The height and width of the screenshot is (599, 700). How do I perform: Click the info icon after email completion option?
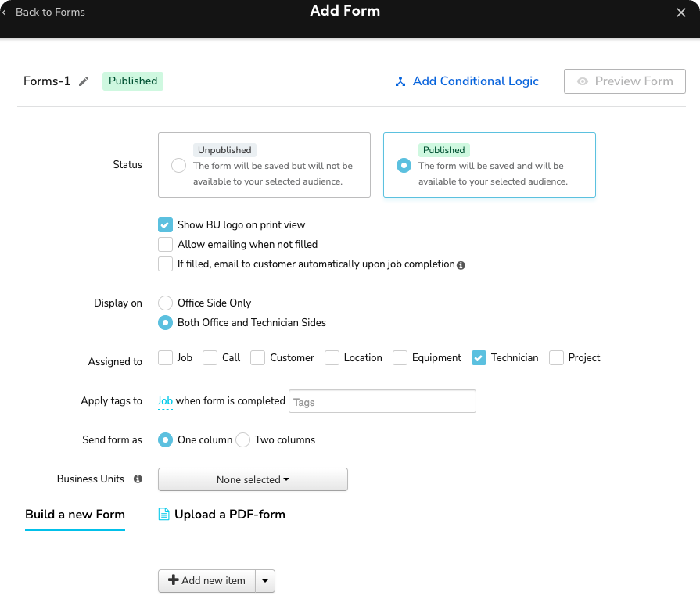pos(461,264)
